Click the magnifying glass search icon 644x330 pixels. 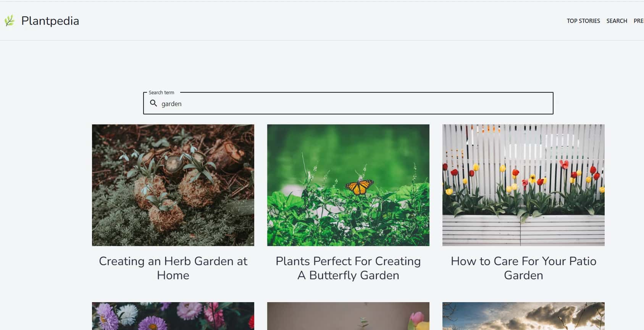[153, 103]
